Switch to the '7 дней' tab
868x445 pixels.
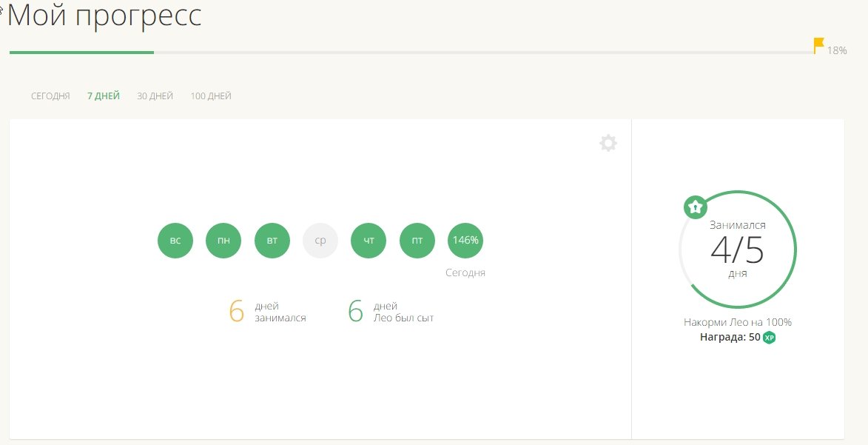tap(103, 96)
